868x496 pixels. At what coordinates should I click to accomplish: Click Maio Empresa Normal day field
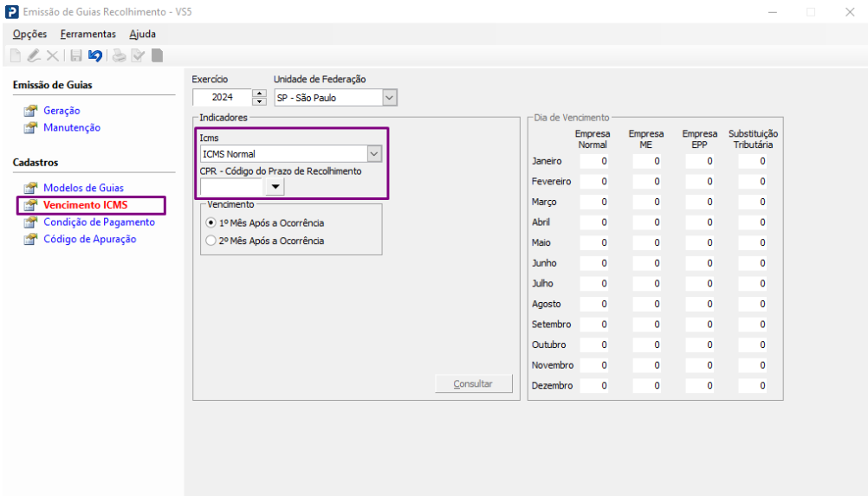point(594,242)
